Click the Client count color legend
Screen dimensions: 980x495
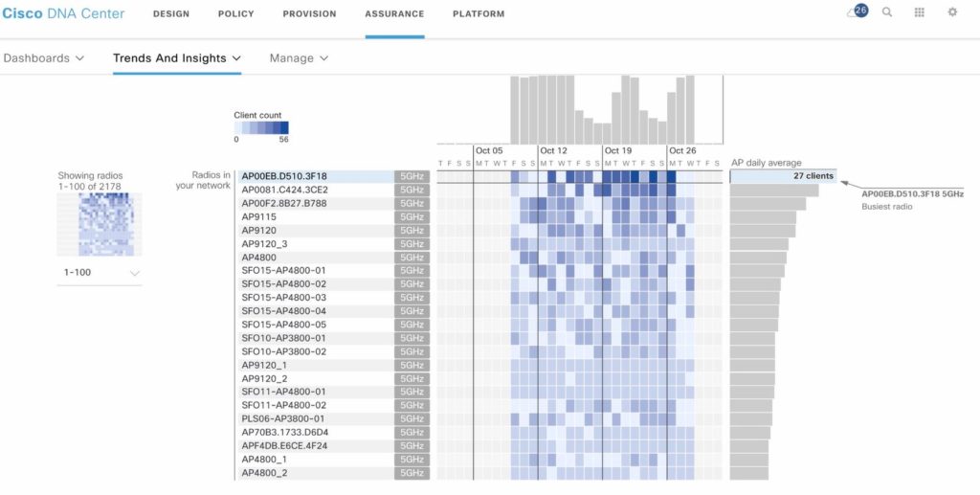coord(261,127)
